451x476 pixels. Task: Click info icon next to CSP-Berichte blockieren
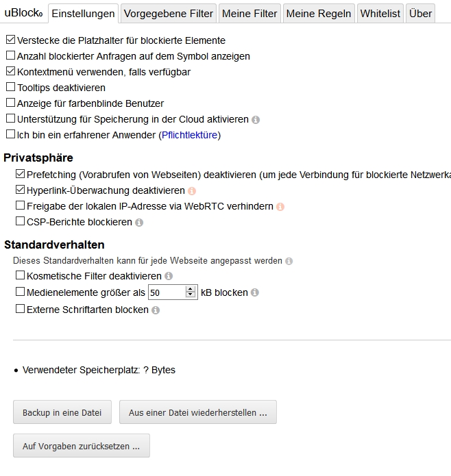(139, 223)
